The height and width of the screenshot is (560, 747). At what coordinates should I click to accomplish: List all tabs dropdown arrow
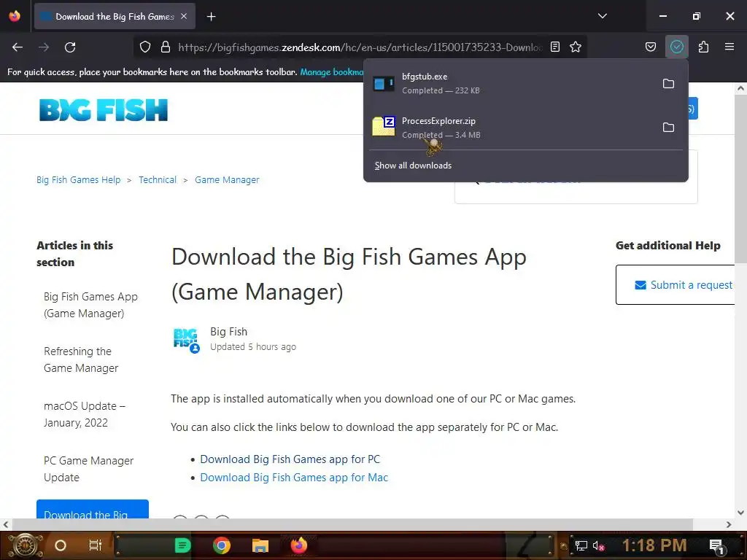602,16
